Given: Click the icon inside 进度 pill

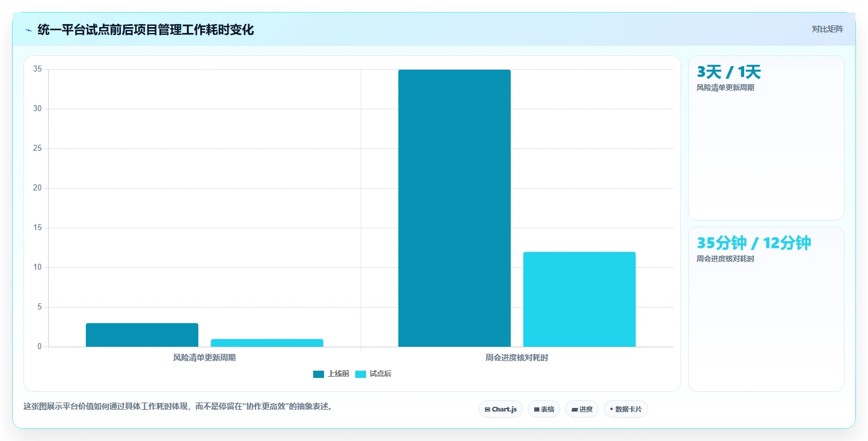Looking at the screenshot, I should point(574,409).
